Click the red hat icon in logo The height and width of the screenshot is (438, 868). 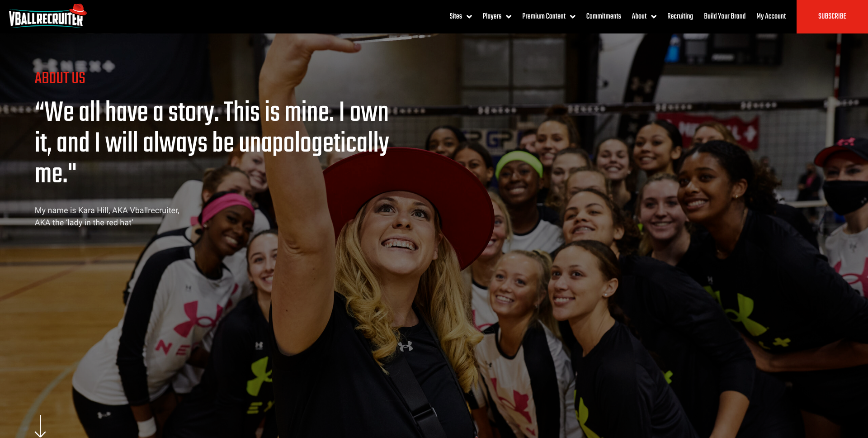point(78,10)
